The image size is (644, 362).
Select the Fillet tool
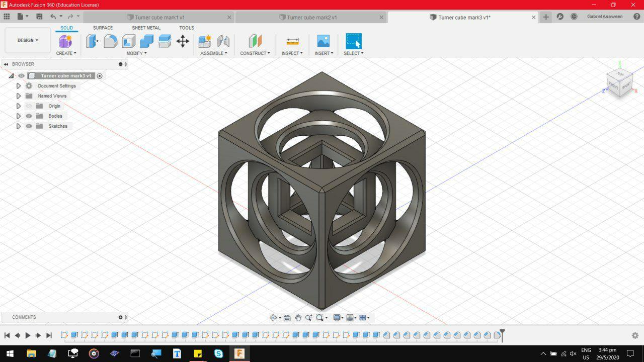[110, 41]
